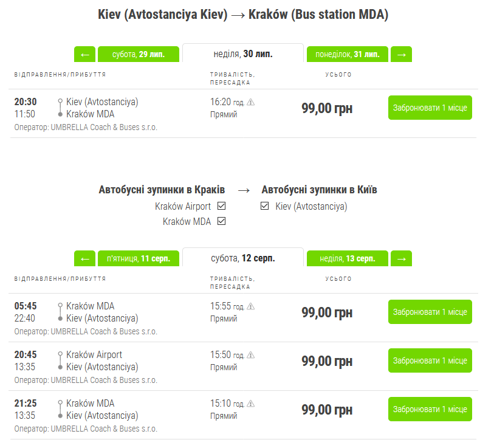Screen dimensions: 494x448
Task: Toggle the Kiev (Avtostanciya) stop checkbox
Action: 264,206
